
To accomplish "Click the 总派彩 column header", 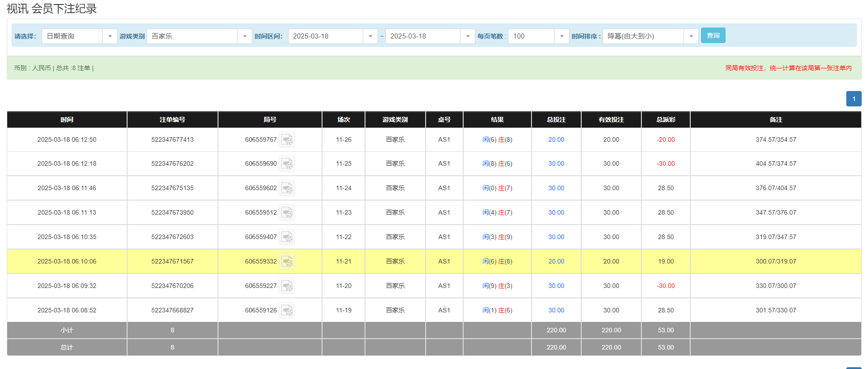I will (x=666, y=120).
